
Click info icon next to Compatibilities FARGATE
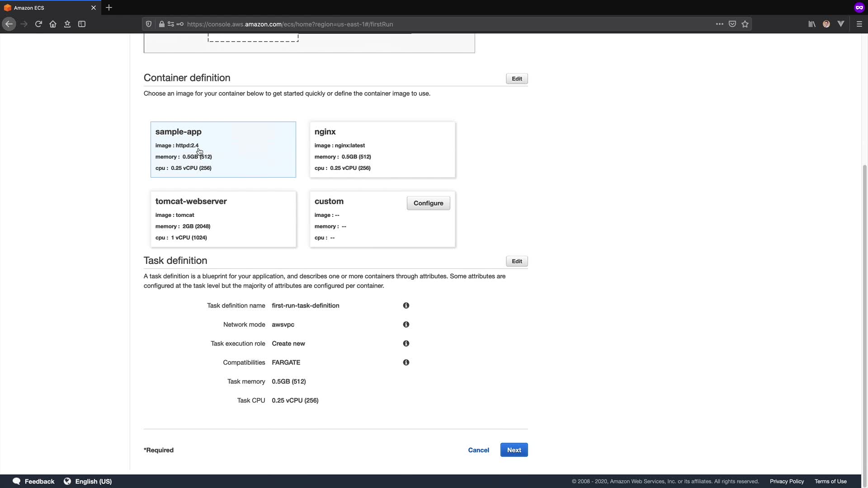pos(406,362)
